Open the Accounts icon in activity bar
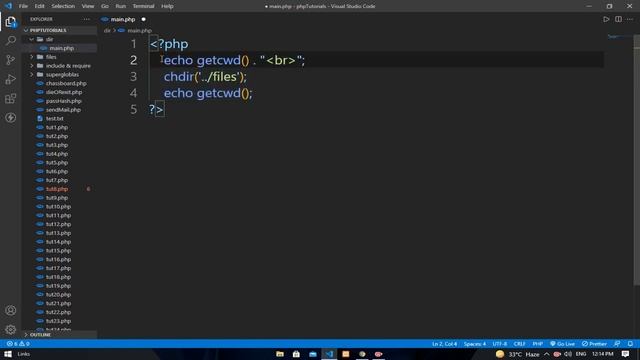 click(x=11, y=310)
